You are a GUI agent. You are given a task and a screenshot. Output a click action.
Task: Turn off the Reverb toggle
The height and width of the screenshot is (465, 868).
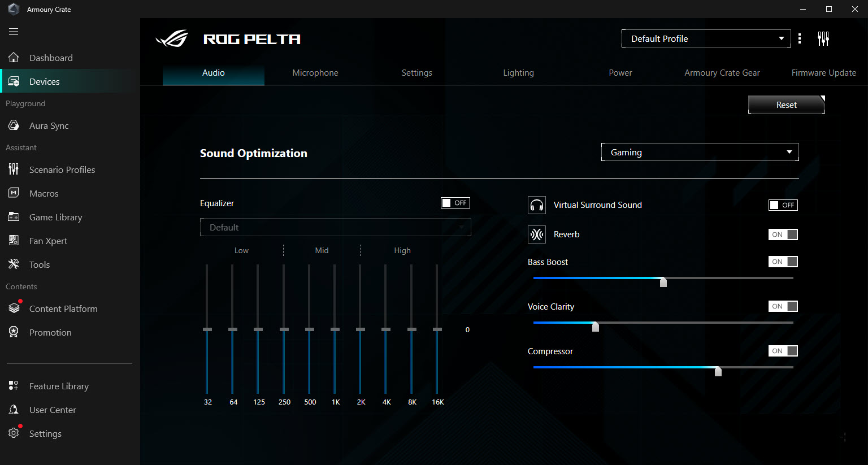tap(783, 234)
